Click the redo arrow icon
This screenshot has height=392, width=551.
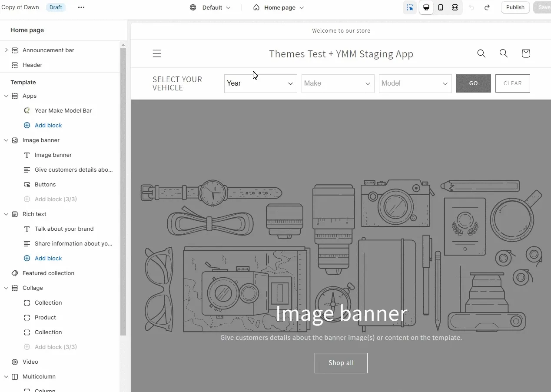487,7
